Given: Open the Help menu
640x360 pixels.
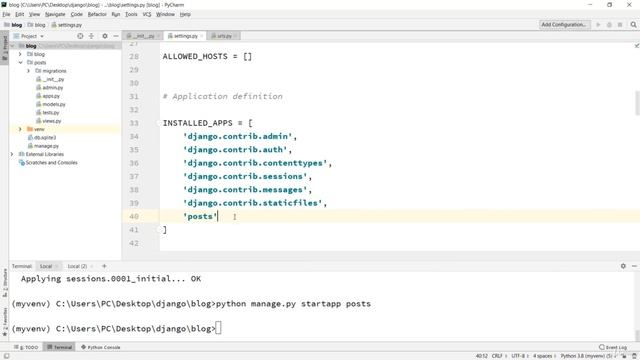Looking at the screenshot, I should point(185,14).
